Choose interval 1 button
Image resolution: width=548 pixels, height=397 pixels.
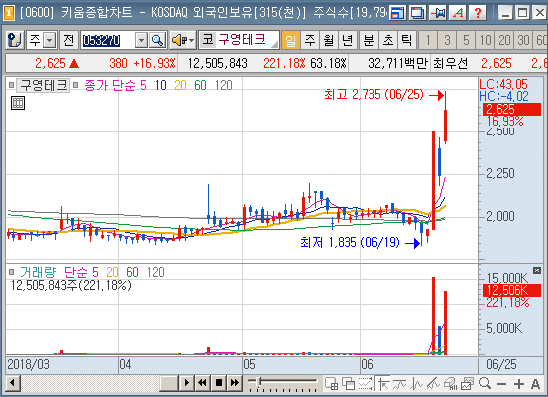click(x=428, y=41)
